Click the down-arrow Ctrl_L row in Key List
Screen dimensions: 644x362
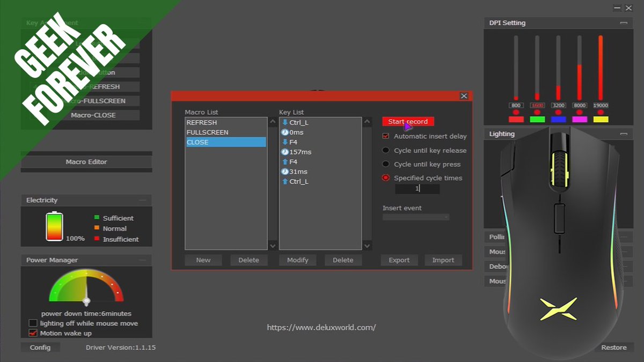pyautogui.click(x=320, y=122)
